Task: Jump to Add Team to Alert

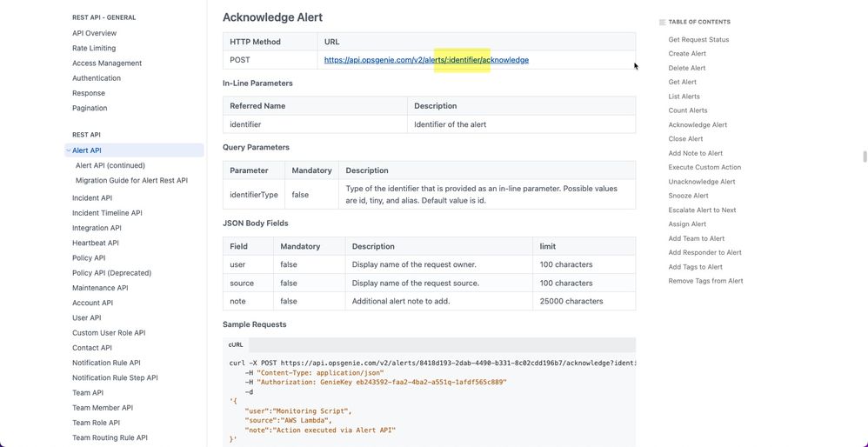Action: pos(697,238)
